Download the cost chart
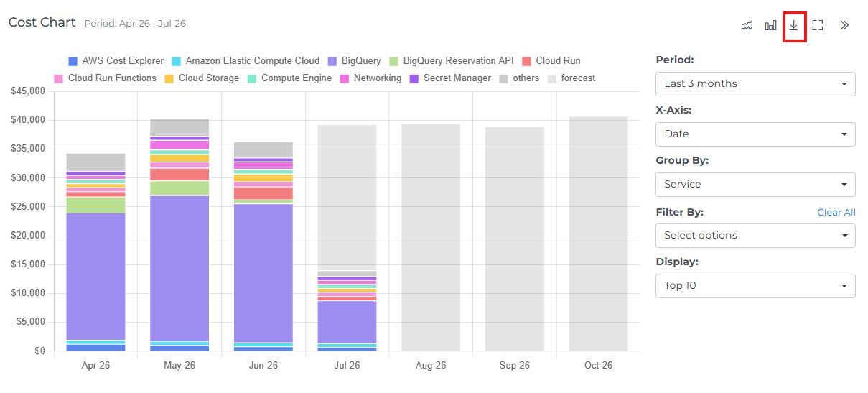Viewport: 868px width, 393px height. pyautogui.click(x=794, y=26)
